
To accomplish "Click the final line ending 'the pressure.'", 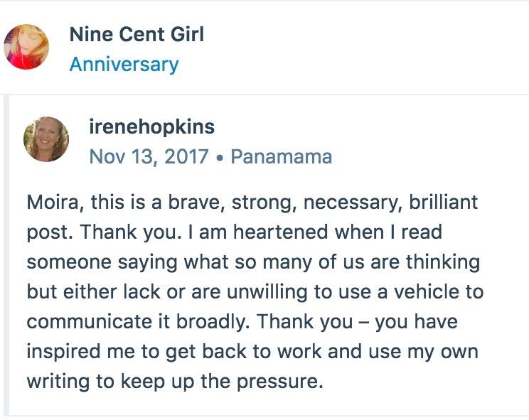I will click(174, 382).
